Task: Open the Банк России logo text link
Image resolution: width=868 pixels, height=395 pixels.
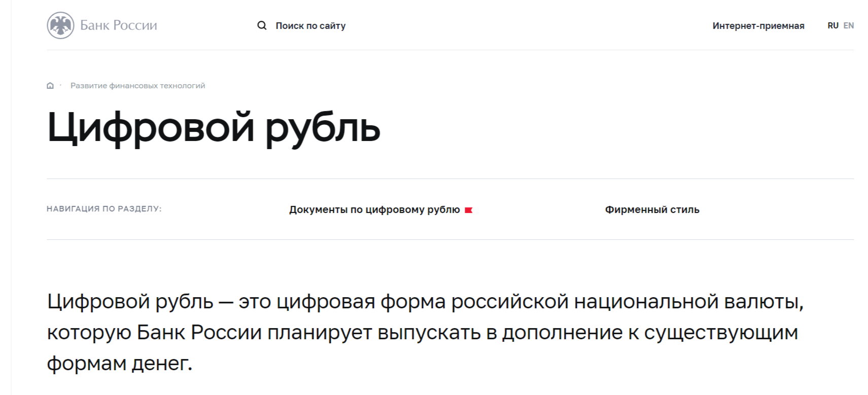Action: [x=119, y=25]
